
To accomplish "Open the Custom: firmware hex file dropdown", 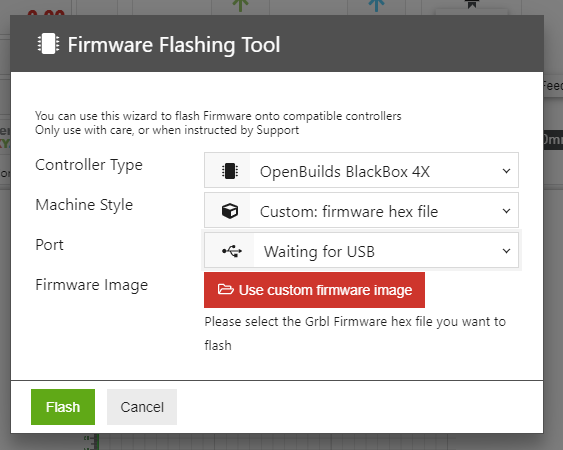I will pos(361,210).
